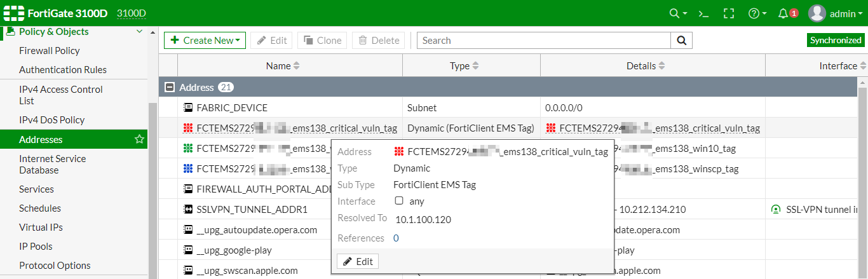
Task: Click the __upg_swscan.apple.com FQDN icon
Action: [x=187, y=271]
